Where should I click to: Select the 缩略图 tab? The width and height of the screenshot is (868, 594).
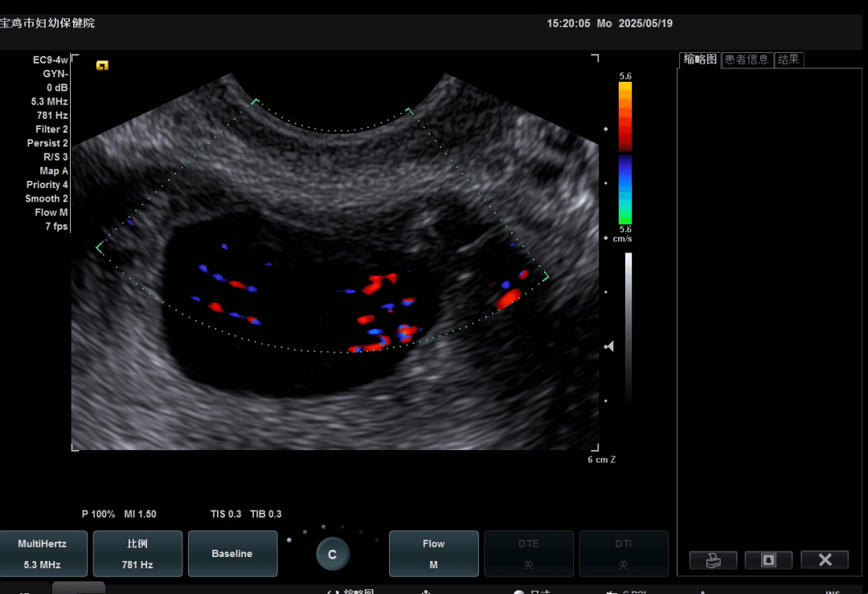coord(699,59)
